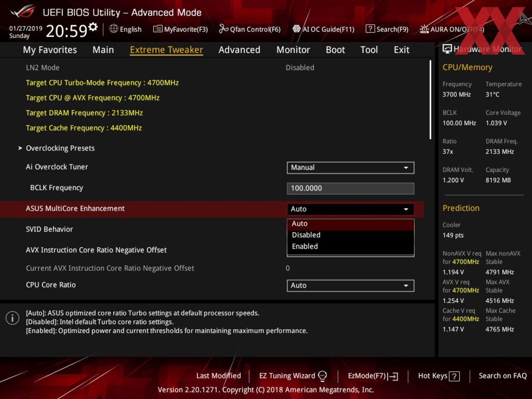Switch to Advanced tab
Screen dimensions: 532x399
coord(239,50)
